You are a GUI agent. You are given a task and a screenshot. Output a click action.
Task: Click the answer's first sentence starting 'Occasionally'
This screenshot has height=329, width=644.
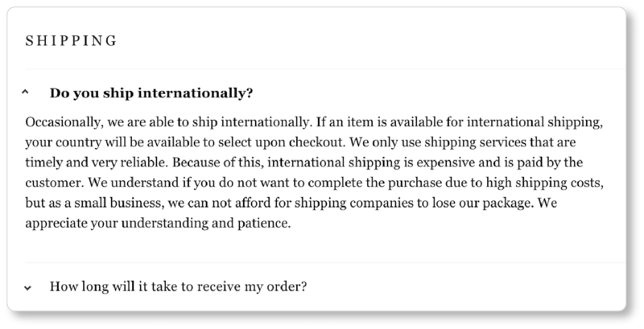167,122
